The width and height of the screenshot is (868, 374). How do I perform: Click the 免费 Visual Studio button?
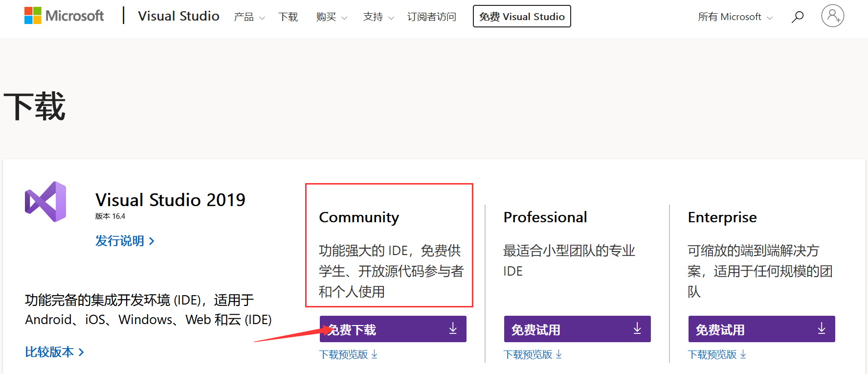pyautogui.click(x=522, y=16)
